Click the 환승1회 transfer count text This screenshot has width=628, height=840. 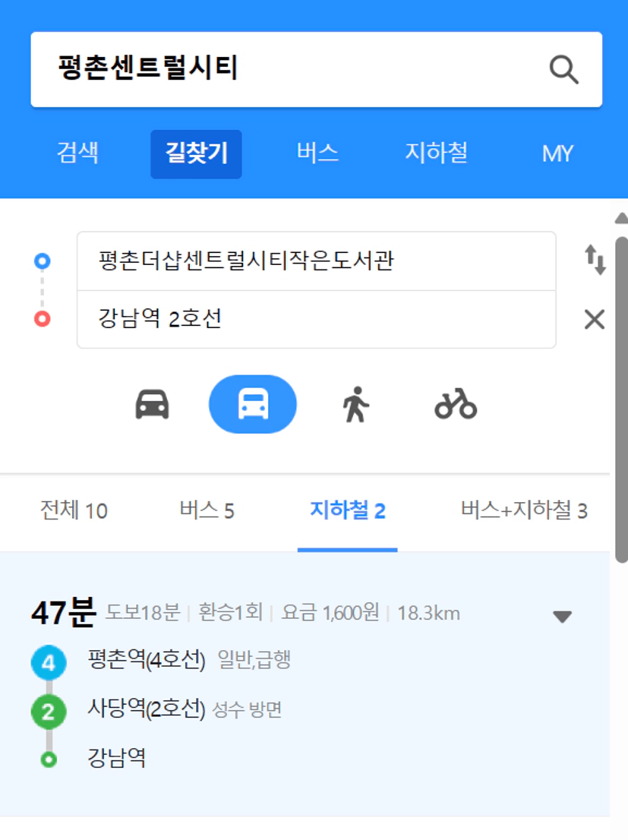pyautogui.click(x=231, y=613)
